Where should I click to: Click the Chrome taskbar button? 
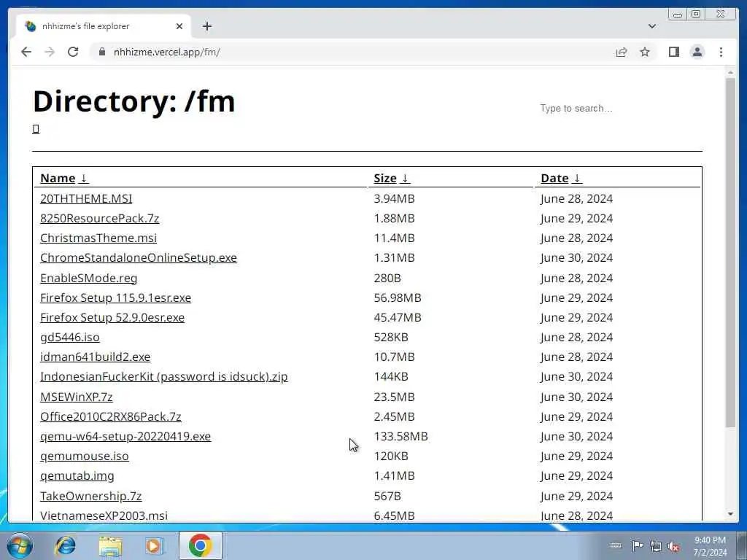200,545
